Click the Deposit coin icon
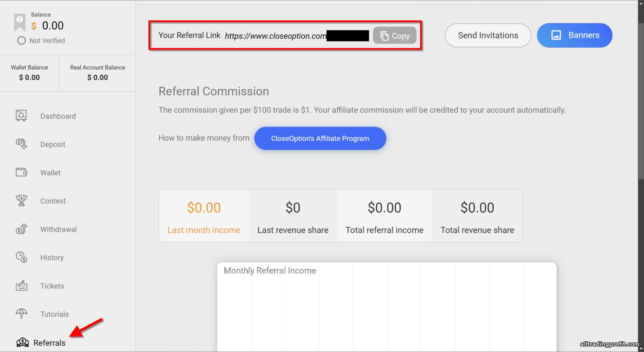Image resolution: width=644 pixels, height=352 pixels. 21,144
